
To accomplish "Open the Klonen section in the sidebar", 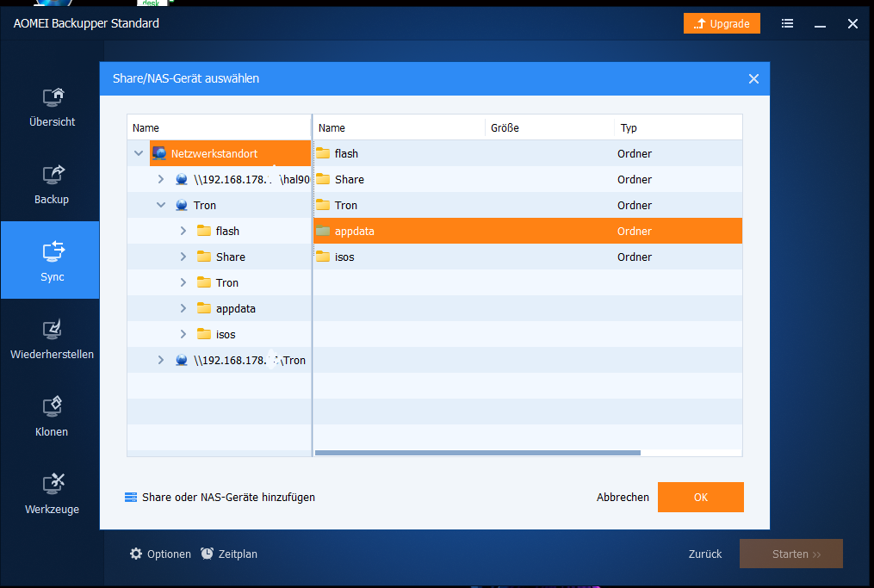I will [x=52, y=418].
